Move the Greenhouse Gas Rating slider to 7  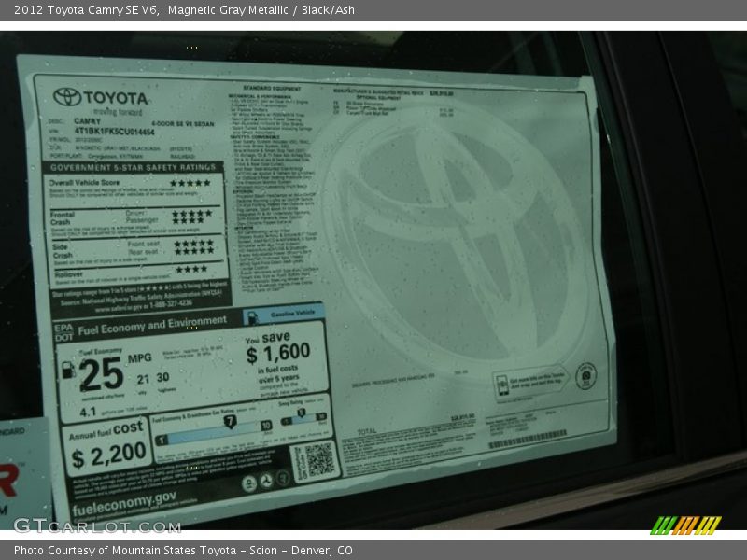click(x=230, y=420)
